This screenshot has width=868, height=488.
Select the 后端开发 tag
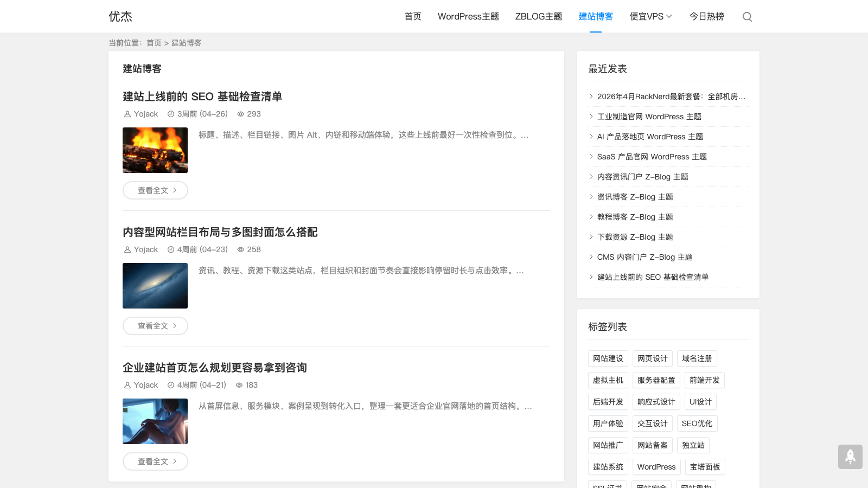pos(608,402)
